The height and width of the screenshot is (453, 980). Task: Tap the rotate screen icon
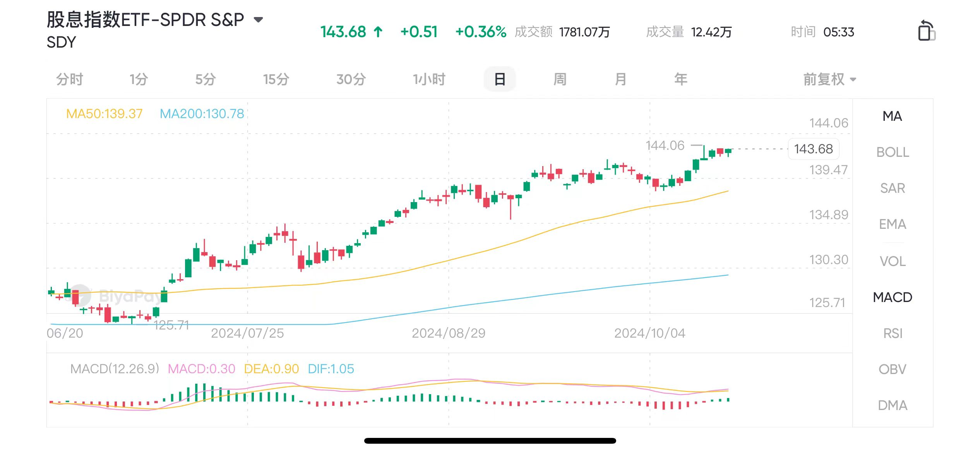click(x=927, y=31)
